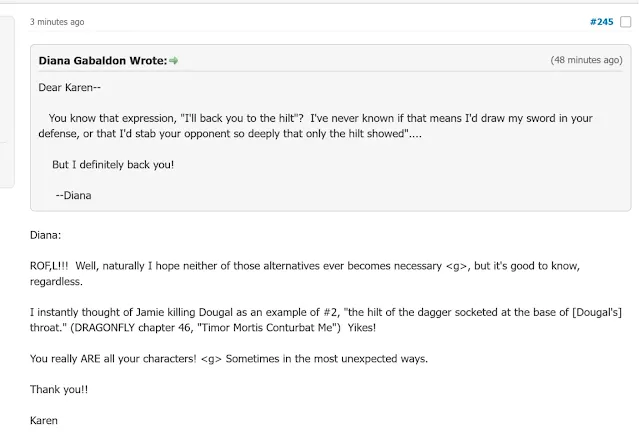Click the "(48 minutes ago)" quoted timestamp
The height and width of the screenshot is (433, 640).
[586, 61]
